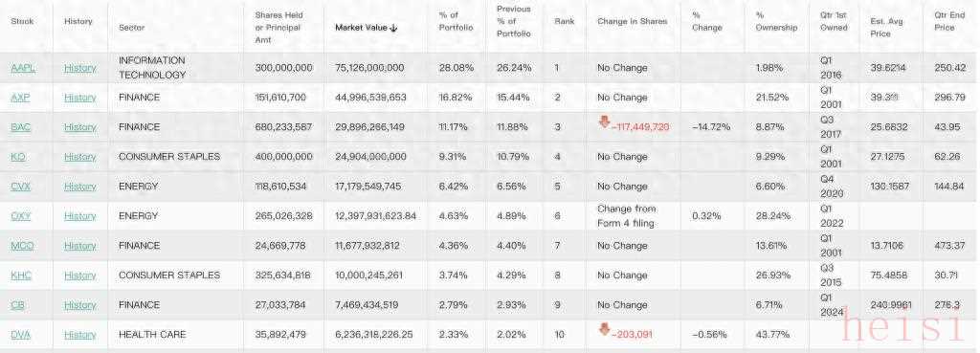The height and width of the screenshot is (353, 980).
Task: Click the Qtr End Price header
Action: pyautogui.click(x=950, y=21)
